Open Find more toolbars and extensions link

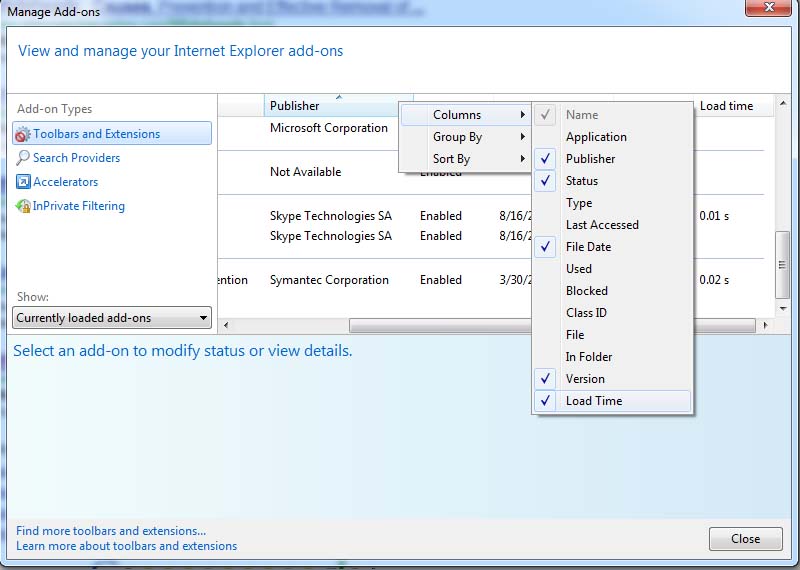(x=111, y=531)
